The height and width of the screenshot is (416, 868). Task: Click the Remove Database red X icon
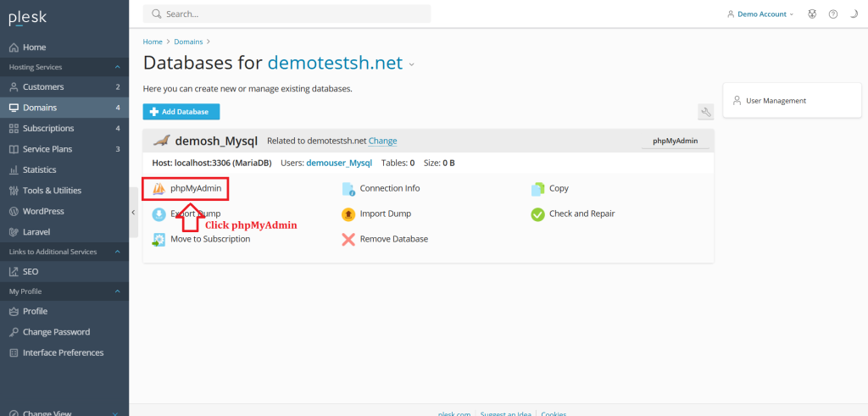tap(348, 240)
